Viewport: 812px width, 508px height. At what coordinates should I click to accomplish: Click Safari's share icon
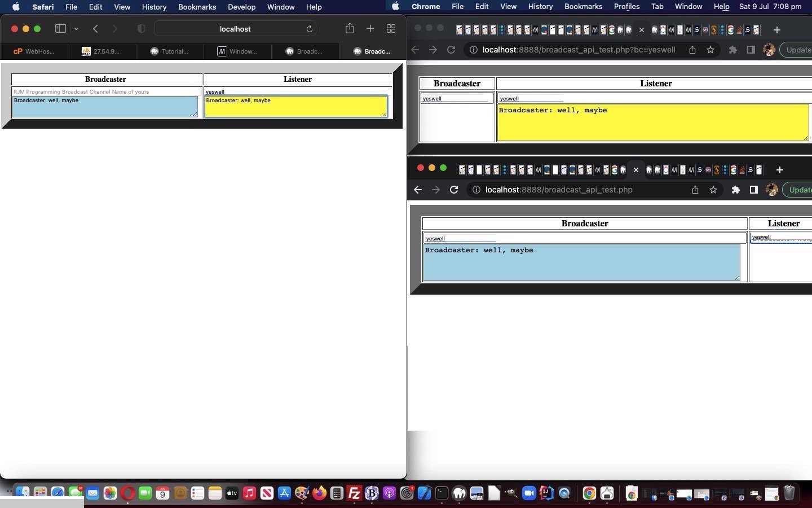coord(350,29)
